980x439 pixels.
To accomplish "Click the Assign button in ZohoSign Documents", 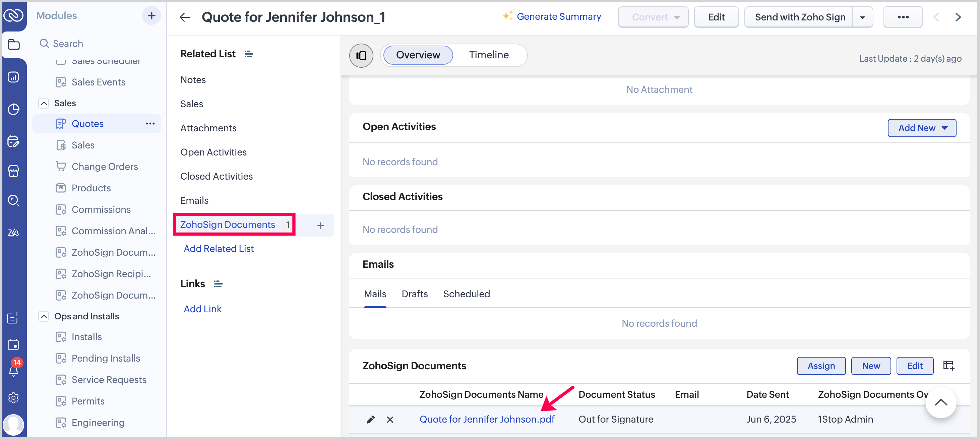I will 821,366.
